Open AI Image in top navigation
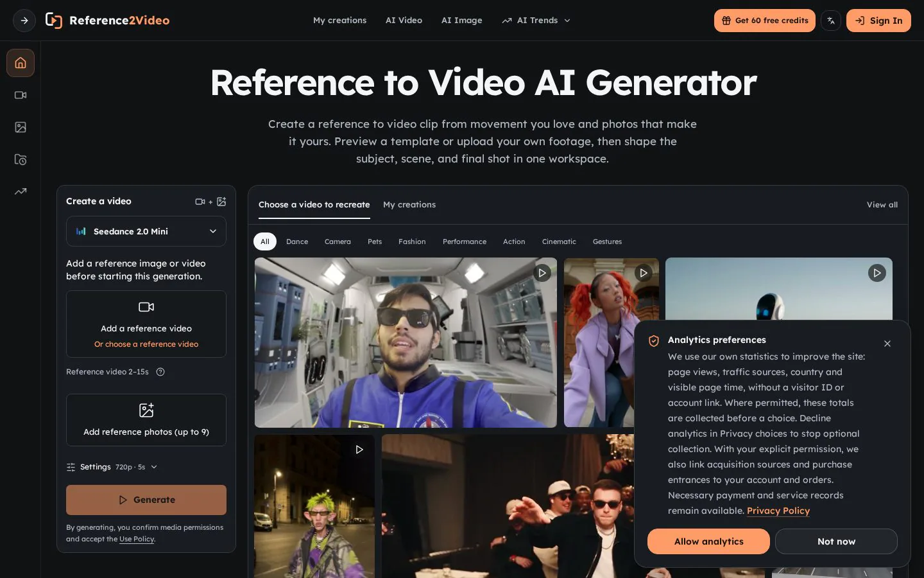The image size is (924, 578). coord(461,21)
